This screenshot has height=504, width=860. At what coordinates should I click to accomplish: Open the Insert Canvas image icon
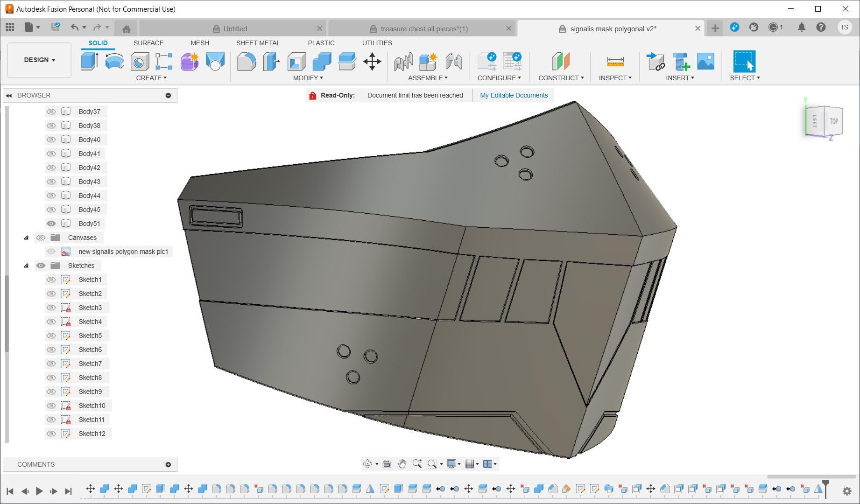tap(705, 61)
